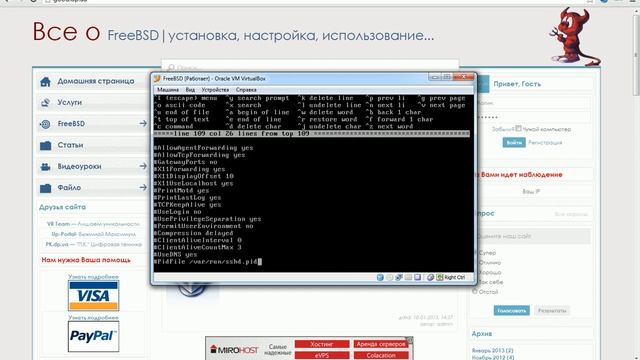Screen dimensions: 640x360
Task: Submit the poll with Голосовать button
Action: 511,310
